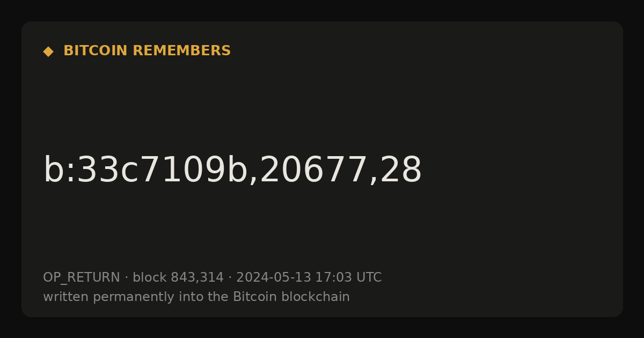Click the 'b:' prefix of the message

click(x=60, y=170)
